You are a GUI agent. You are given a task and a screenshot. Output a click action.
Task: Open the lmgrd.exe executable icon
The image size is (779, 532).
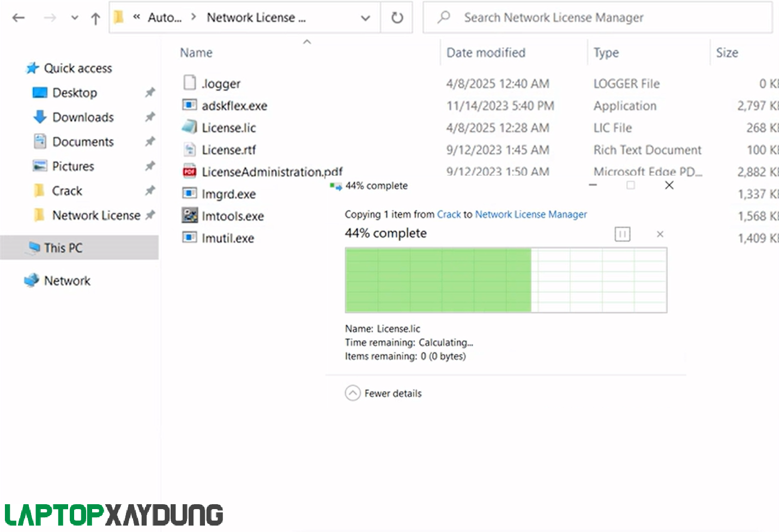pyautogui.click(x=189, y=193)
